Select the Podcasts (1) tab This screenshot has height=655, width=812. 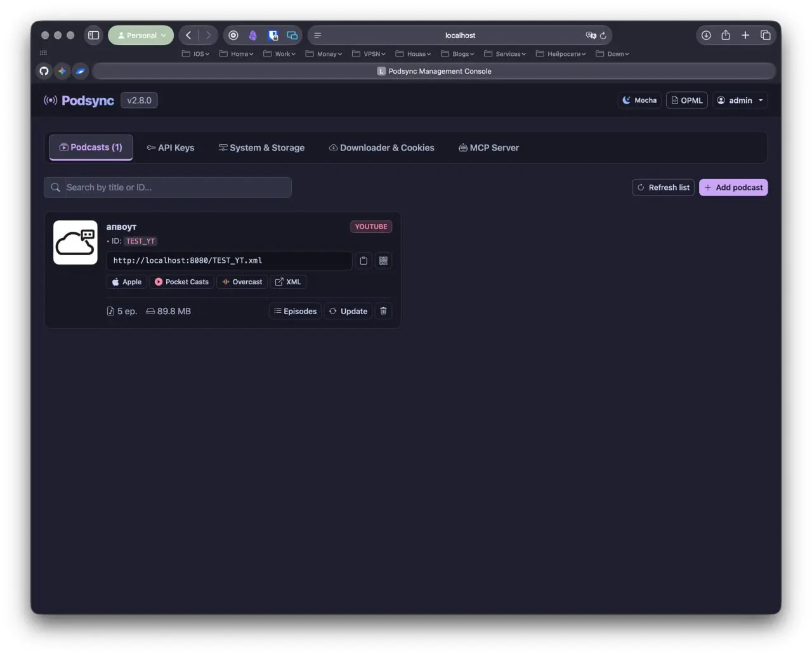91,147
